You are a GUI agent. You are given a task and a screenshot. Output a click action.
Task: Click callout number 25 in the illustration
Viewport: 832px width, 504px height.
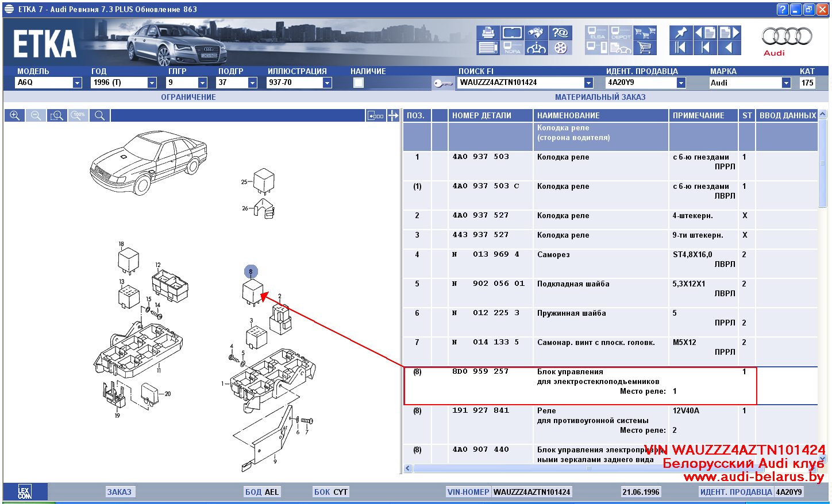point(244,182)
